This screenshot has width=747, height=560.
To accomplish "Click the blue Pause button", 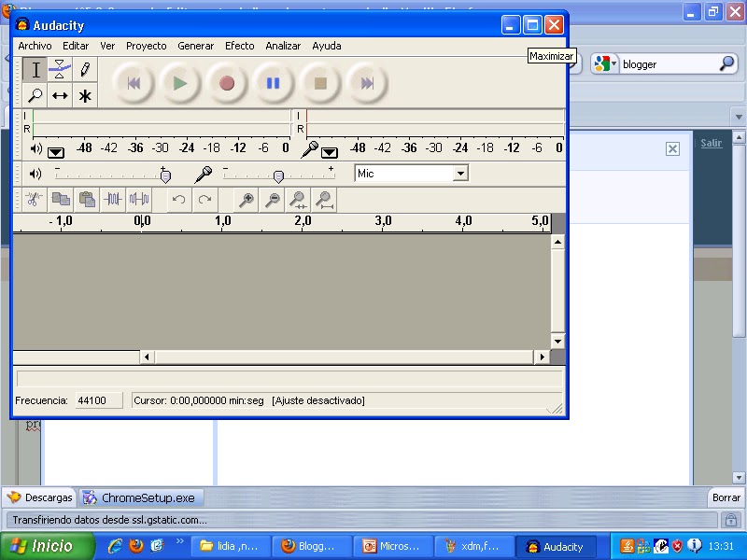I will pos(273,83).
